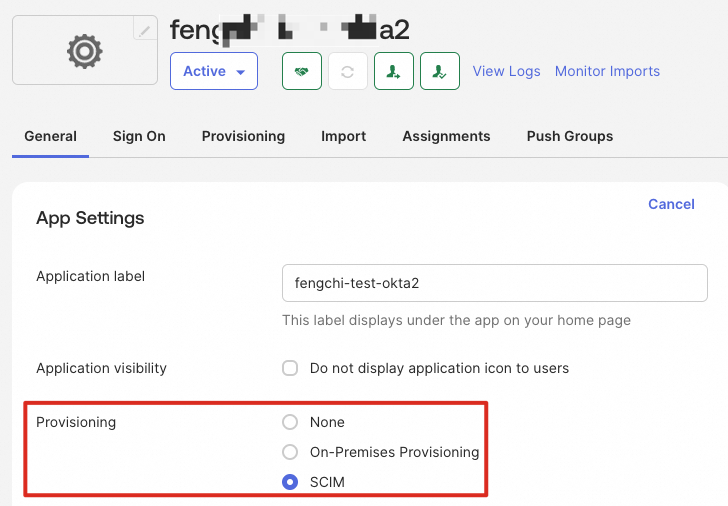Click the Application label text field
The width and height of the screenshot is (728, 506).
click(495, 283)
